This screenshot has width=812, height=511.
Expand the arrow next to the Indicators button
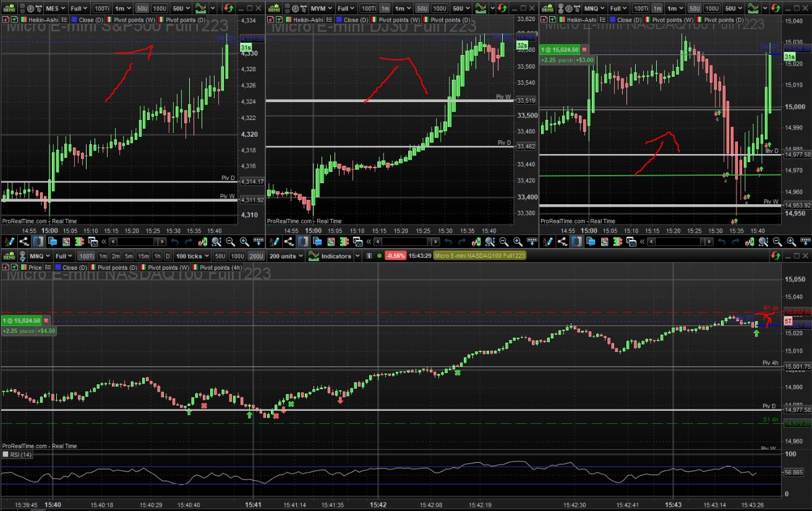(357, 256)
